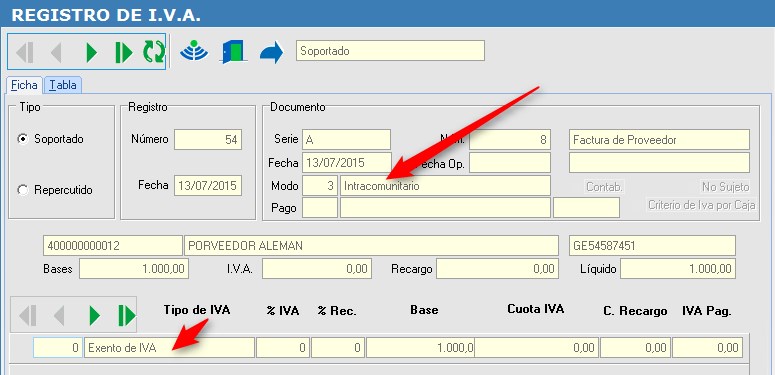Select the Repercutido radio button

tap(22, 190)
